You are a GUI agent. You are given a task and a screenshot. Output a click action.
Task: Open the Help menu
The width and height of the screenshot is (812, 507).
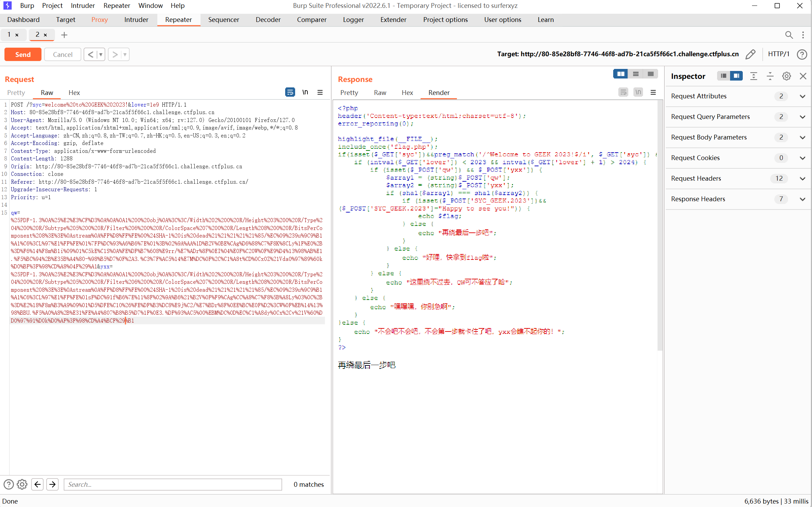[x=178, y=5]
